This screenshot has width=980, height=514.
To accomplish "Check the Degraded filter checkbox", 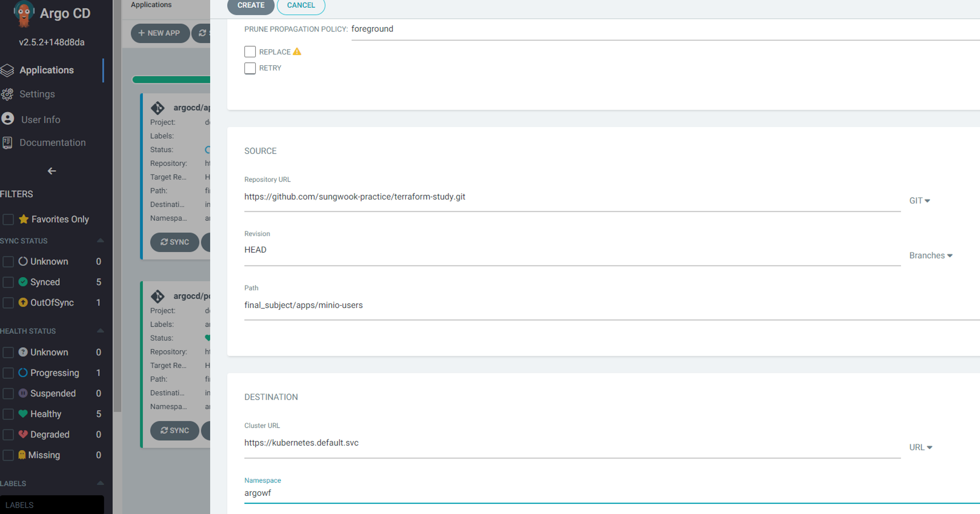I will [8, 435].
